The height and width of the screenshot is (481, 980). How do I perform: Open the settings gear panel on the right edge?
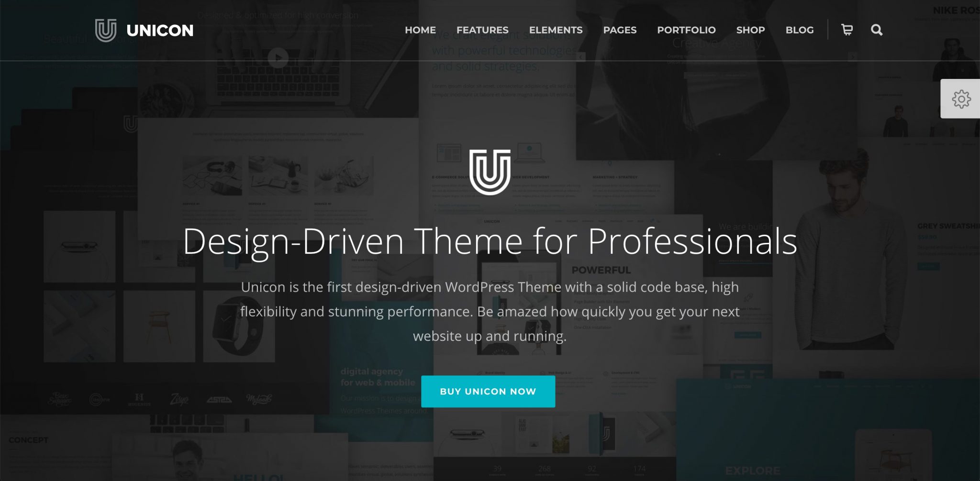point(961,99)
